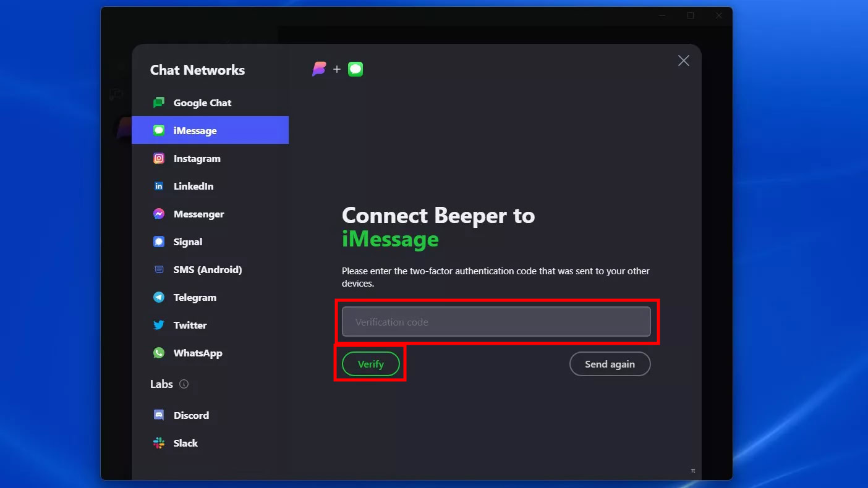Click the Twitter bird icon
This screenshot has height=488, width=868.
pyautogui.click(x=159, y=325)
